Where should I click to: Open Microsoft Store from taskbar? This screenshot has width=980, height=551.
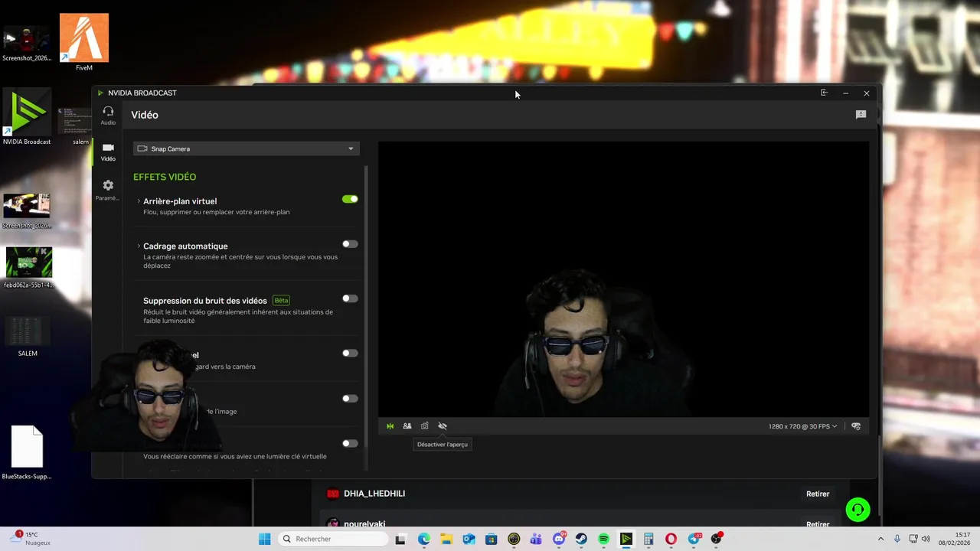pyautogui.click(x=492, y=540)
